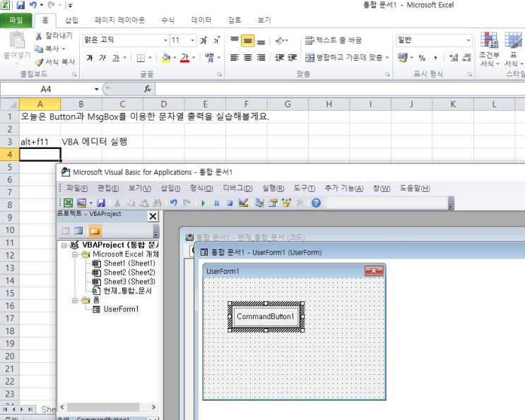Screen dimensions: 525x420
Task: Click the 텍스트 줄 바꿈 wrap text button
Action: (x=334, y=40)
